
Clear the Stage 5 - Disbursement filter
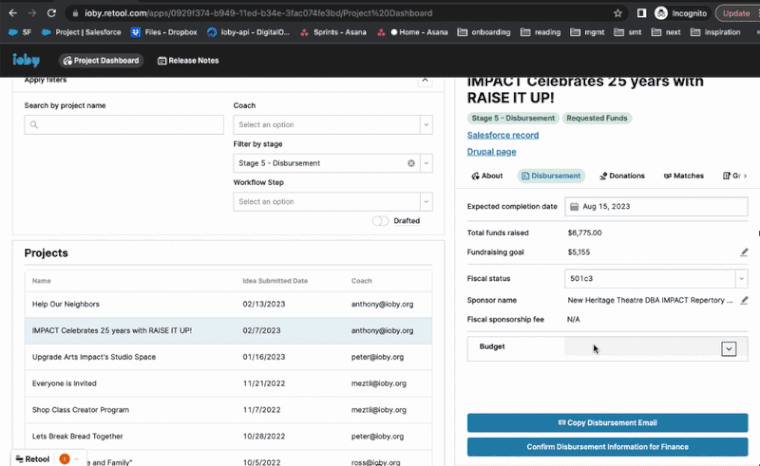pyautogui.click(x=411, y=163)
